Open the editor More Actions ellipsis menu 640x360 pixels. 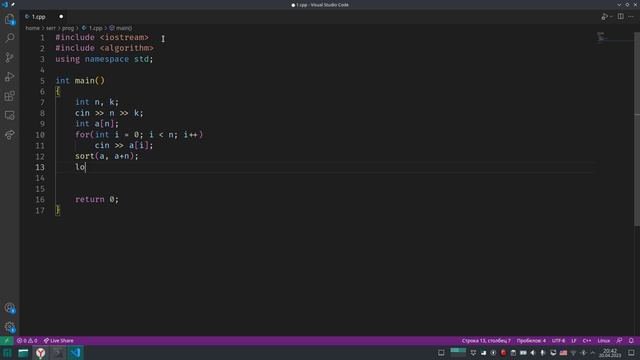click(631, 17)
